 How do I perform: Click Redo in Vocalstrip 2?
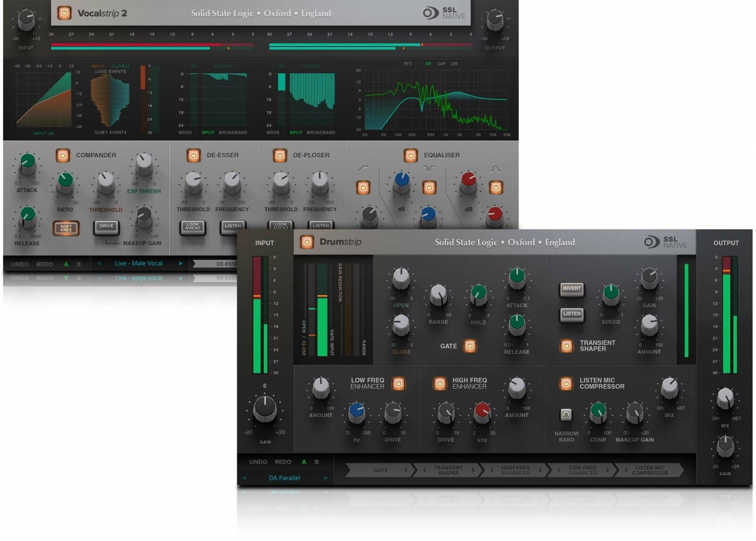click(x=45, y=264)
